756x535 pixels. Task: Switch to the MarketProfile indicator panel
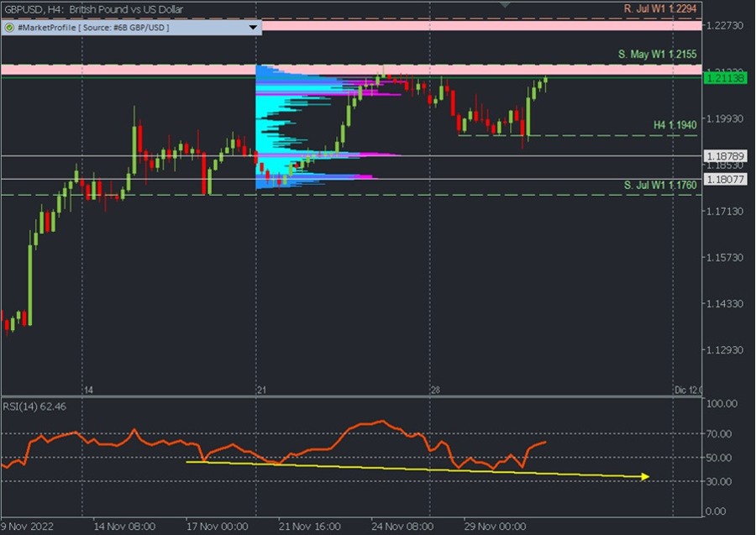click(134, 26)
